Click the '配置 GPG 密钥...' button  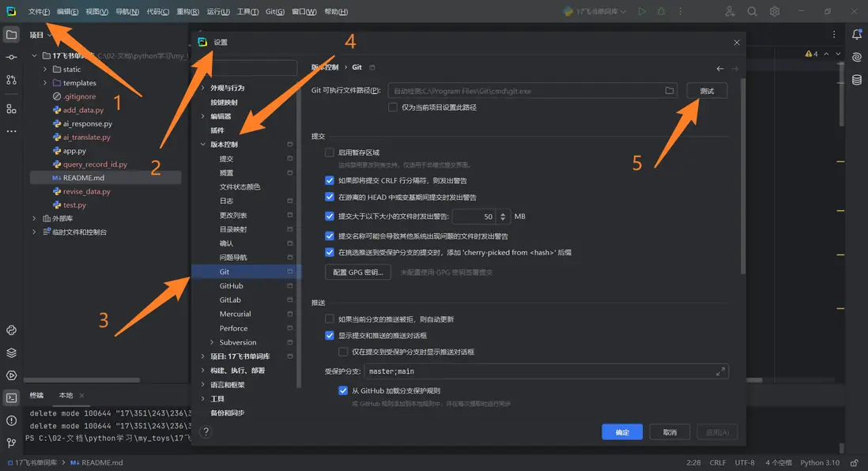tap(358, 272)
